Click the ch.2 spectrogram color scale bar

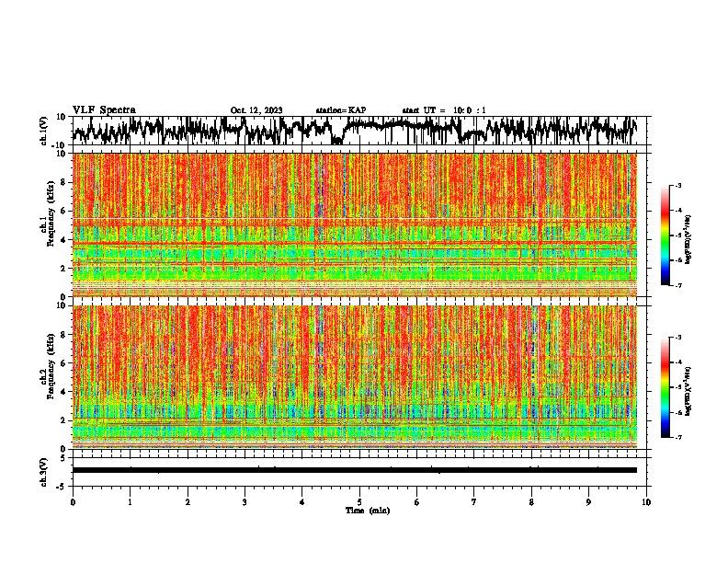click(665, 387)
